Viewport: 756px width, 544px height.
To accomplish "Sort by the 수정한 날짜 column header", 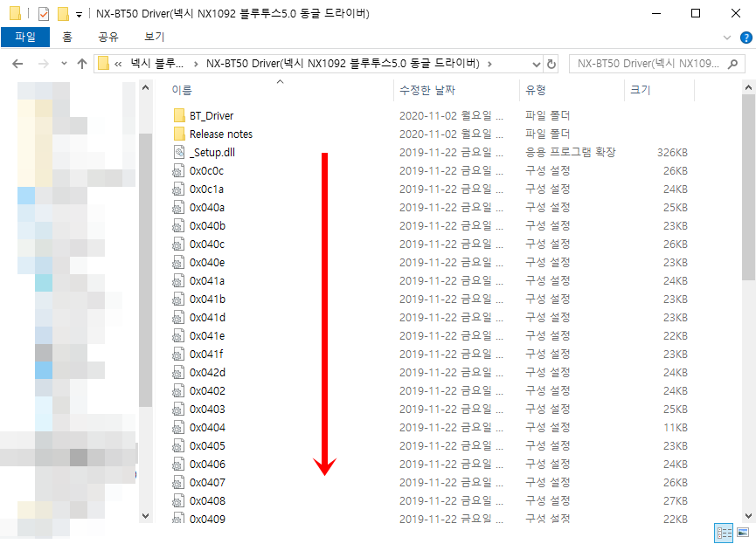I will coord(427,90).
